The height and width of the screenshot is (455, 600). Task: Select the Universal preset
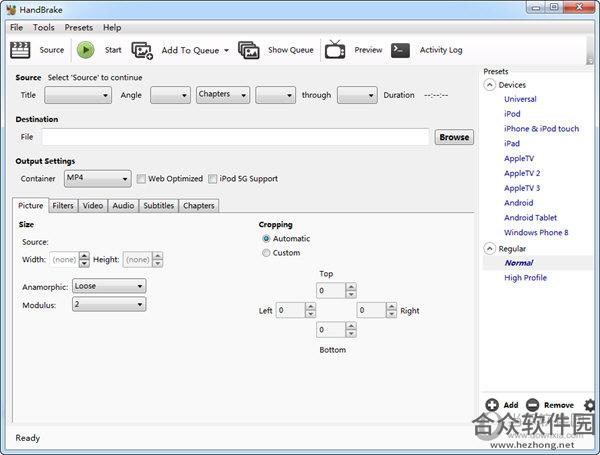coord(520,99)
